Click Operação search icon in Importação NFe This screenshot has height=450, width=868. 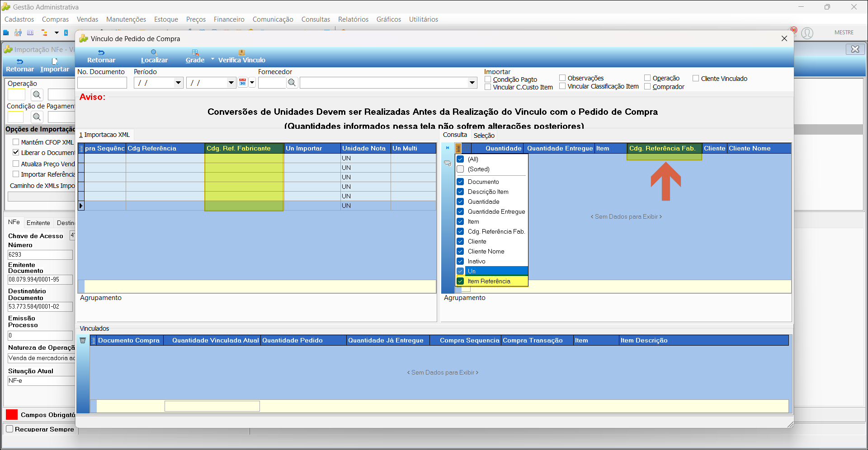(x=37, y=94)
